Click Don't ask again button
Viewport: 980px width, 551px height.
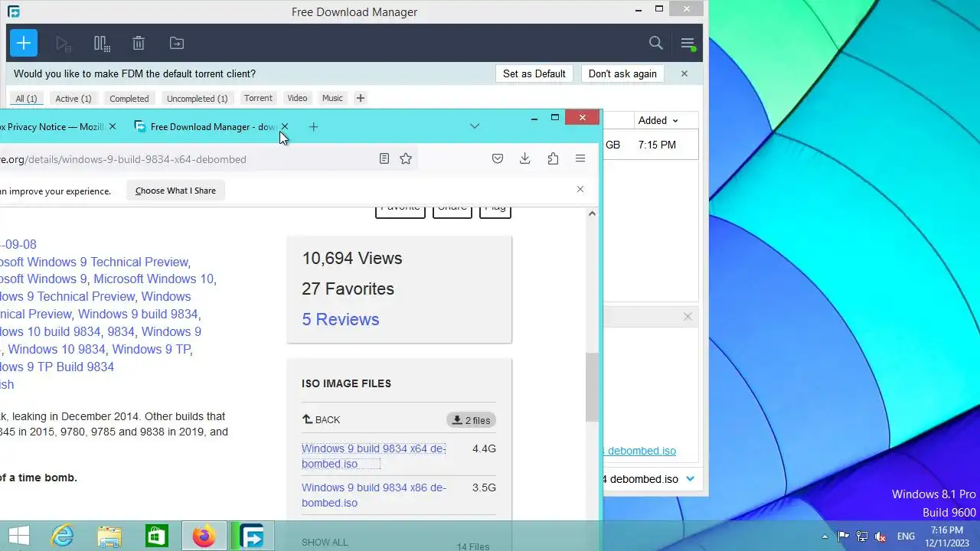coord(622,73)
